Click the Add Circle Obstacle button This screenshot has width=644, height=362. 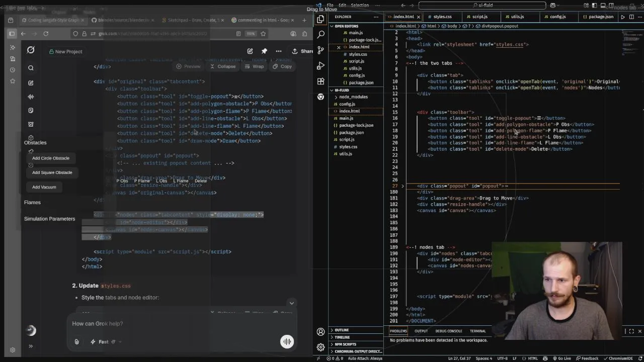[51, 158]
